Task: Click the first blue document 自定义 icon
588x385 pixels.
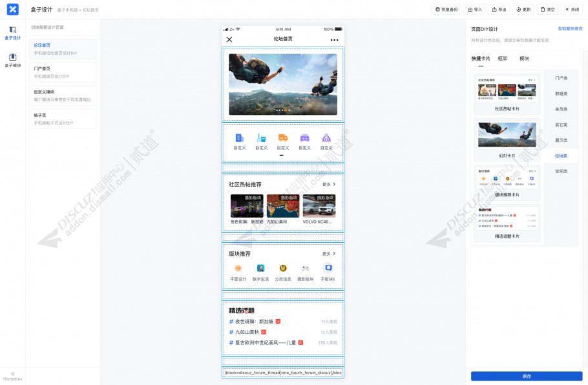Action: [x=239, y=138]
